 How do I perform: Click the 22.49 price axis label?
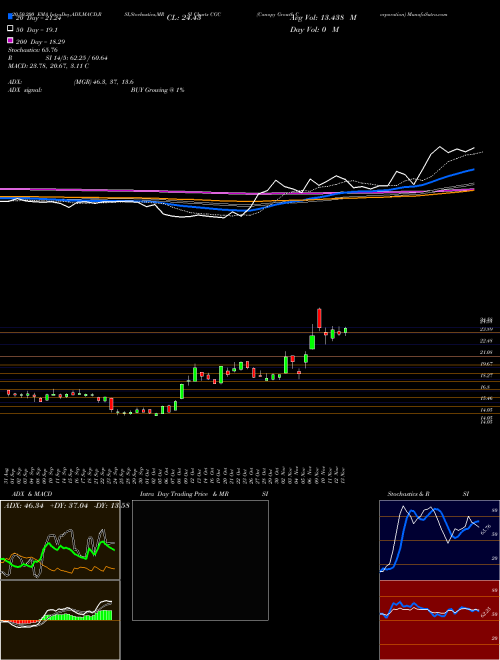click(486, 340)
